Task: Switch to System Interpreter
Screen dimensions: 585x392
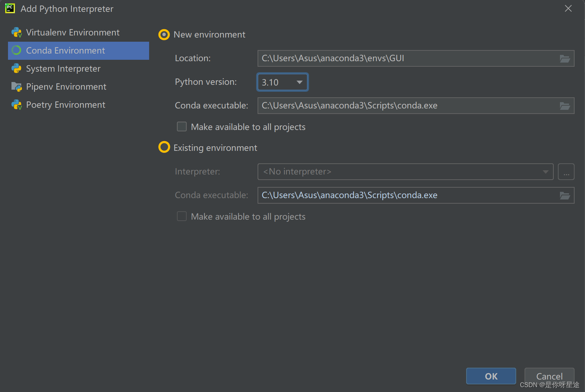Action: point(79,68)
